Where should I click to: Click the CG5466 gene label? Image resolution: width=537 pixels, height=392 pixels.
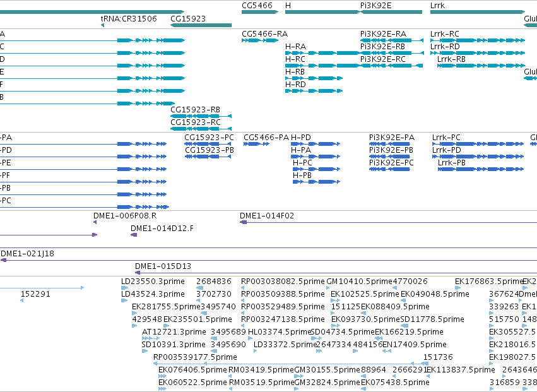tap(257, 6)
